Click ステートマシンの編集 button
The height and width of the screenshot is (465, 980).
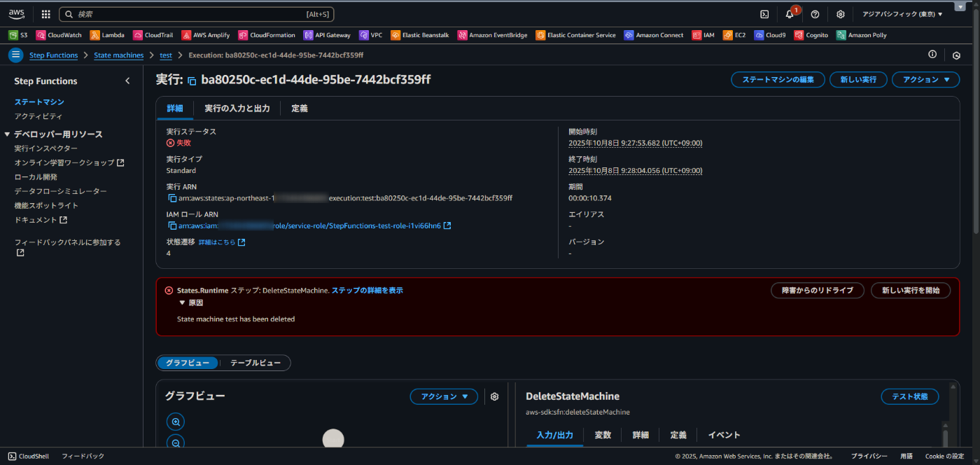click(x=778, y=80)
